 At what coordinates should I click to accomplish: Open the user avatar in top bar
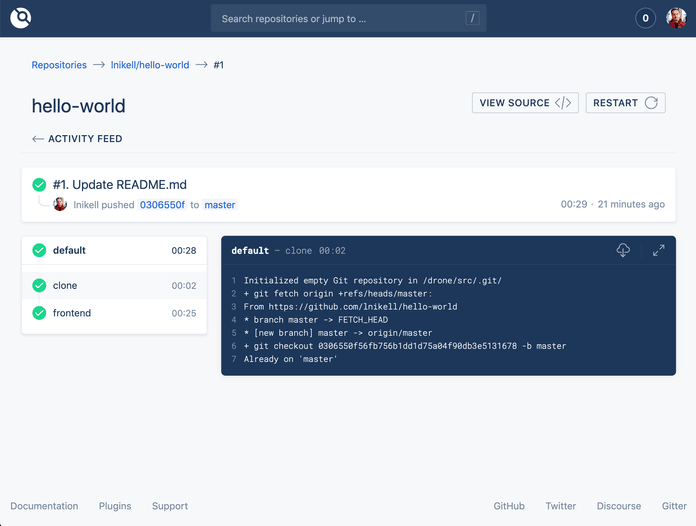tap(676, 18)
